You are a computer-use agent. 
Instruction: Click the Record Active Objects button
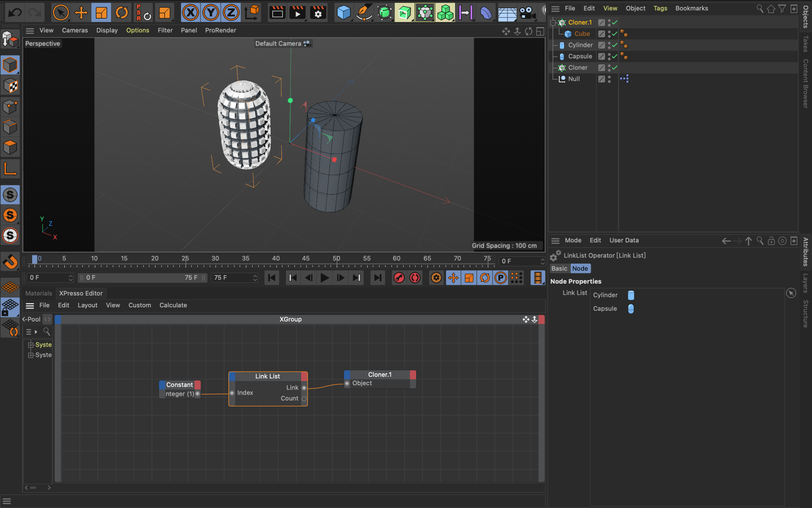(399, 278)
